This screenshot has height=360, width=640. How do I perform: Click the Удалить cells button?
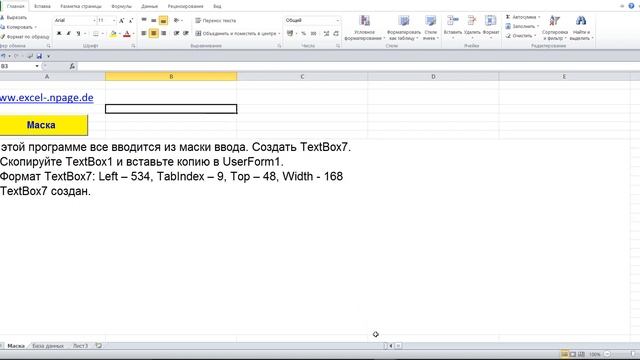[471, 27]
